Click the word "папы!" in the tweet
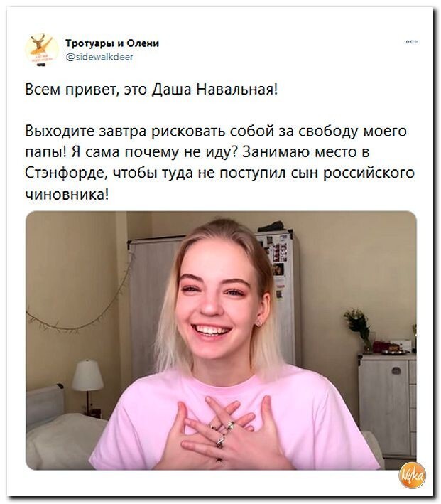Viewport: 441px width, 504px height. (x=45, y=153)
